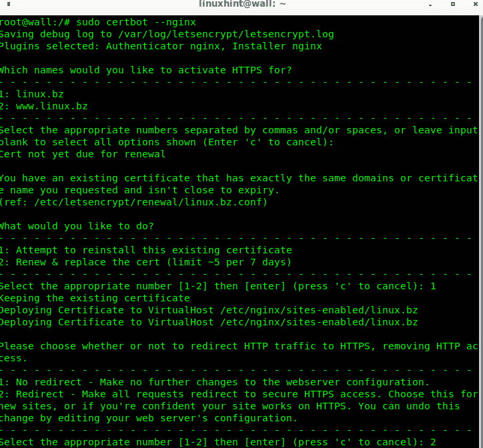Maximize the linuxhint@wall terminal window
483x448 pixels.
tap(453, 4)
